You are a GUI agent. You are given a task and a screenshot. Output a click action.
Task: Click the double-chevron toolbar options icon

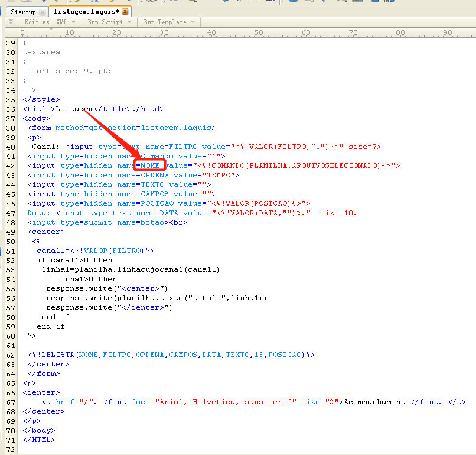[11, 22]
